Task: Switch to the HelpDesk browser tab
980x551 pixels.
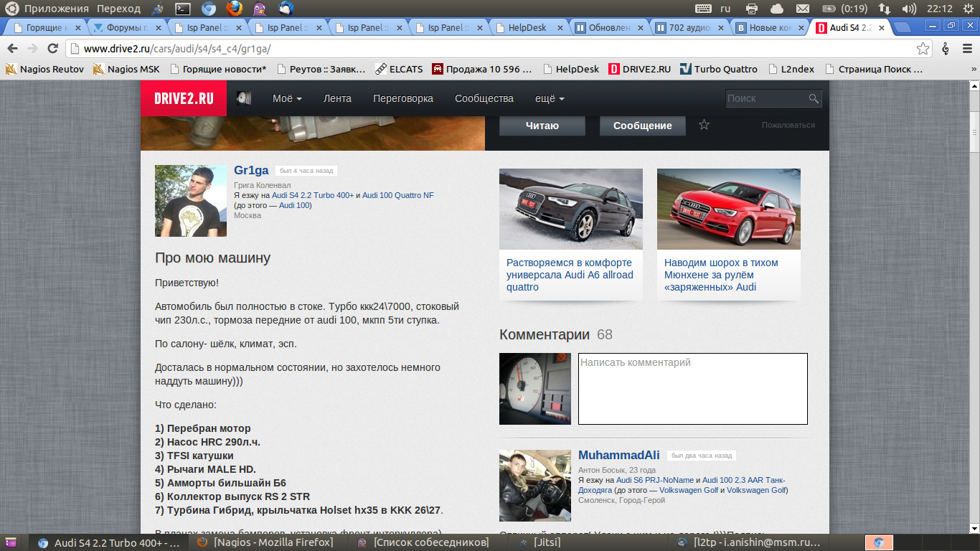Action: point(527,28)
